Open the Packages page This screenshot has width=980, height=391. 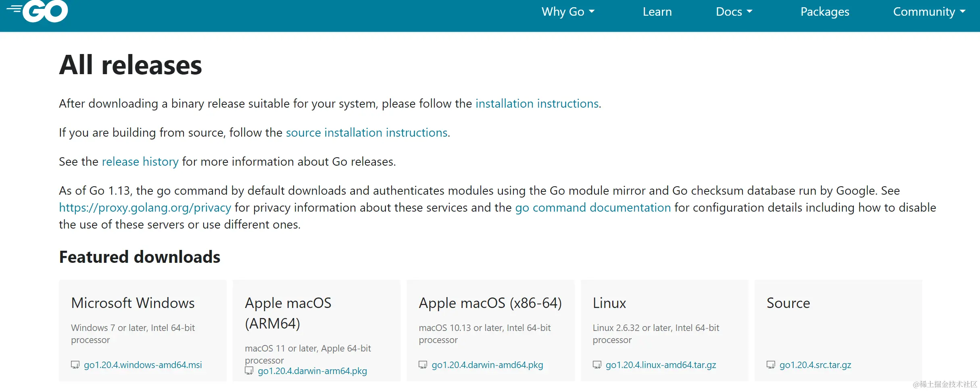[x=825, y=12]
